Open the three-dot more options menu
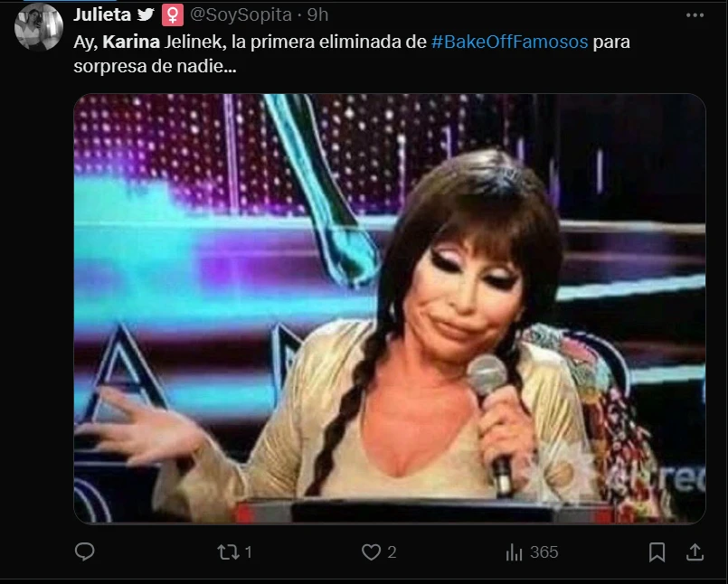Image resolution: width=728 pixels, height=584 pixels. (x=695, y=15)
